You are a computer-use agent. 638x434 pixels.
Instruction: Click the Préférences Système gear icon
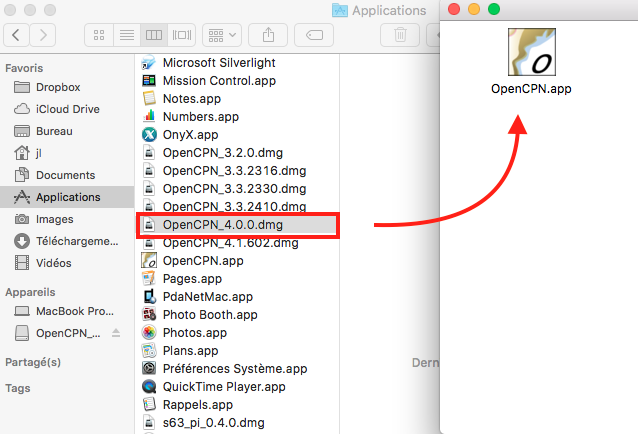(149, 369)
